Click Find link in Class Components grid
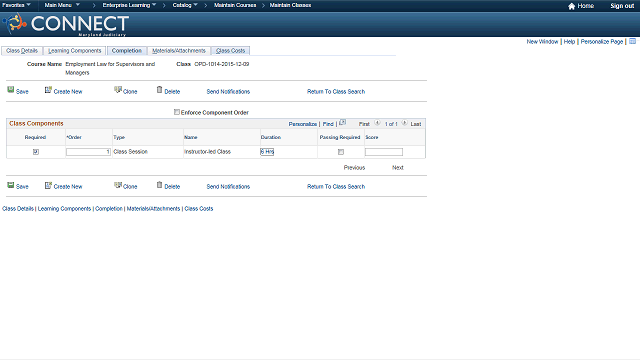640x360 pixels. 328,124
